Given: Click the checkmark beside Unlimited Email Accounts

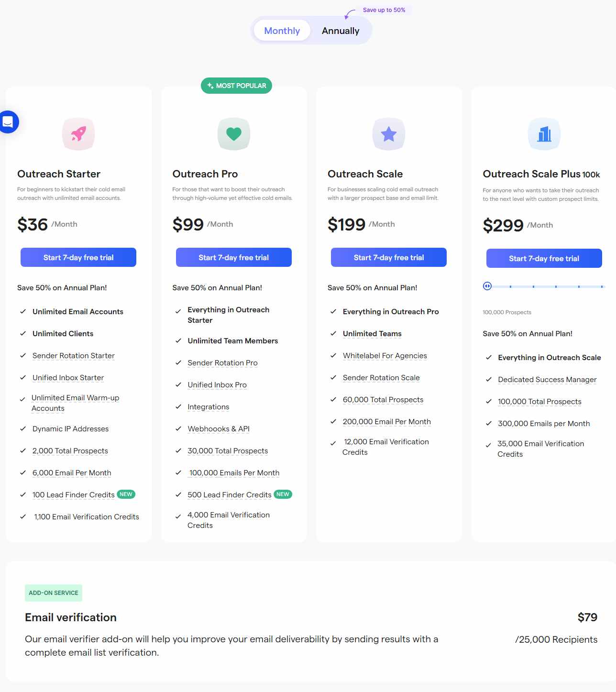Looking at the screenshot, I should coord(22,311).
